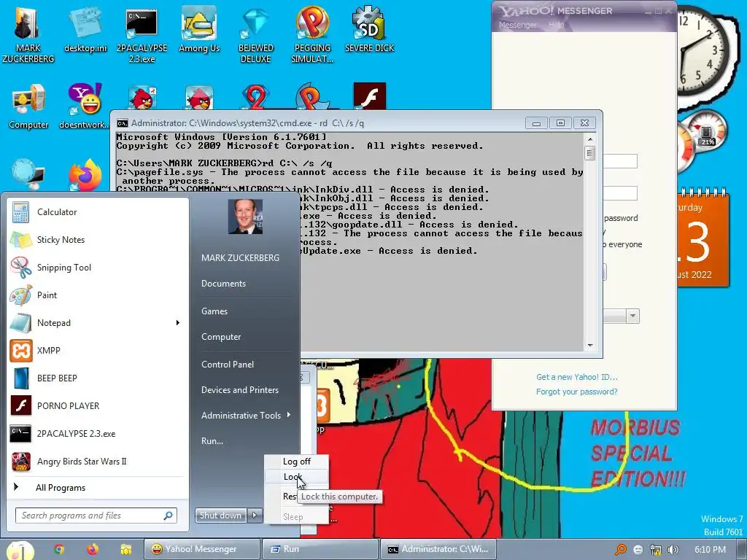Open the doesntwork Yahoo desktop icon
The height and width of the screenshot is (560, 747).
click(85, 106)
